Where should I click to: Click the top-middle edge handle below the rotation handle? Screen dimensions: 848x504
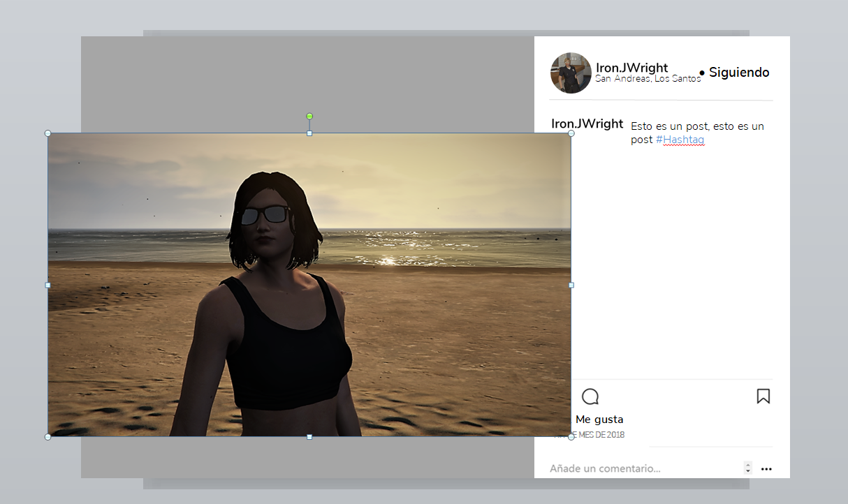pyautogui.click(x=309, y=133)
